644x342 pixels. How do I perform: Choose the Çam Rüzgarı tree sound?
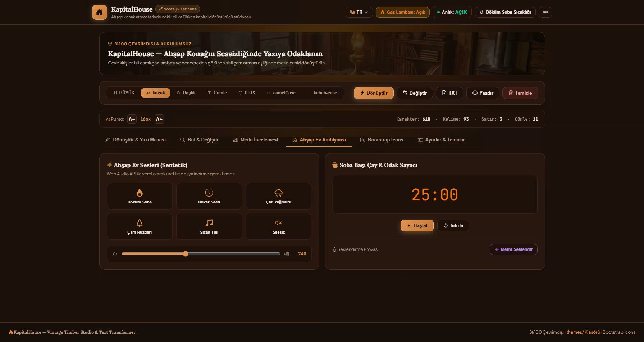(140, 226)
